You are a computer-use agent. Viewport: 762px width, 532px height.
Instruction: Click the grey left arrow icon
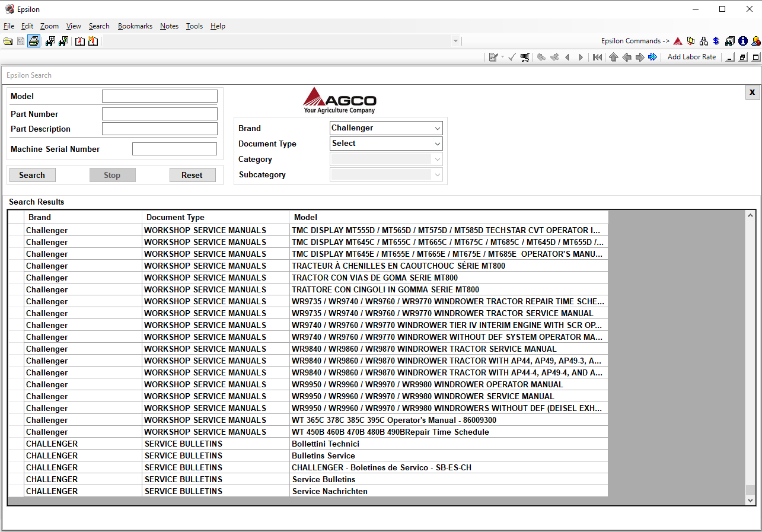[627, 57]
